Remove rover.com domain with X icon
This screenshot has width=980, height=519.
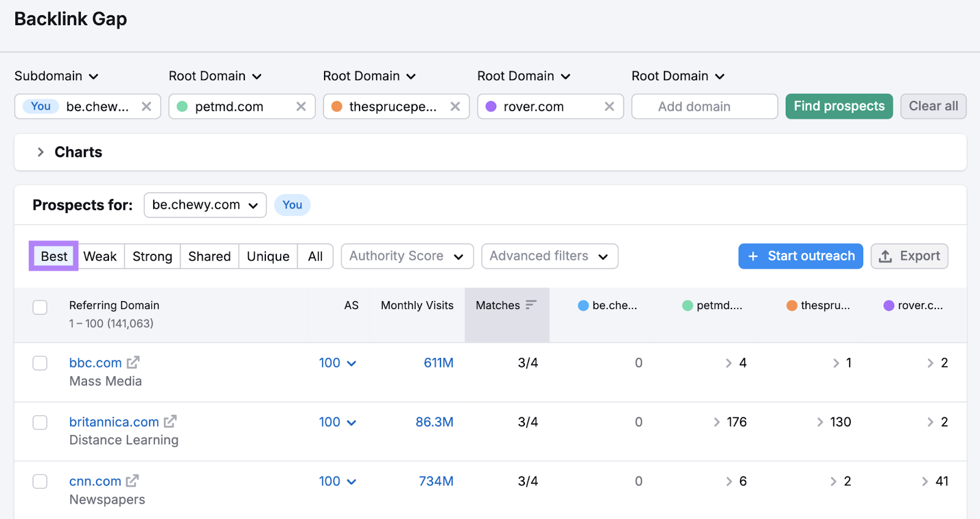pyautogui.click(x=609, y=106)
